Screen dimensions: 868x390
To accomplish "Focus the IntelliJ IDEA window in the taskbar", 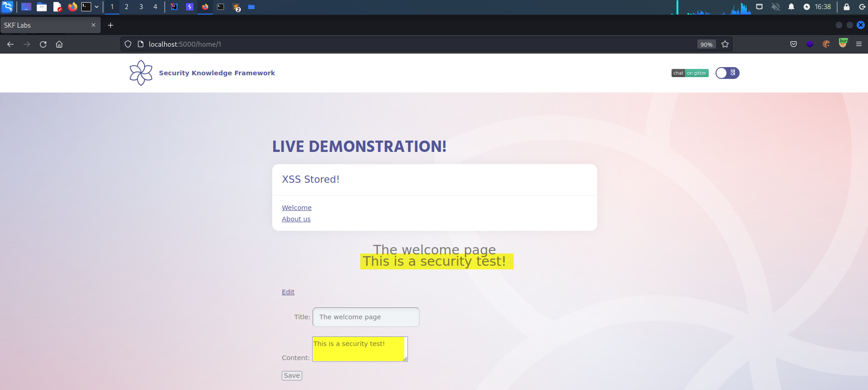I will (174, 7).
